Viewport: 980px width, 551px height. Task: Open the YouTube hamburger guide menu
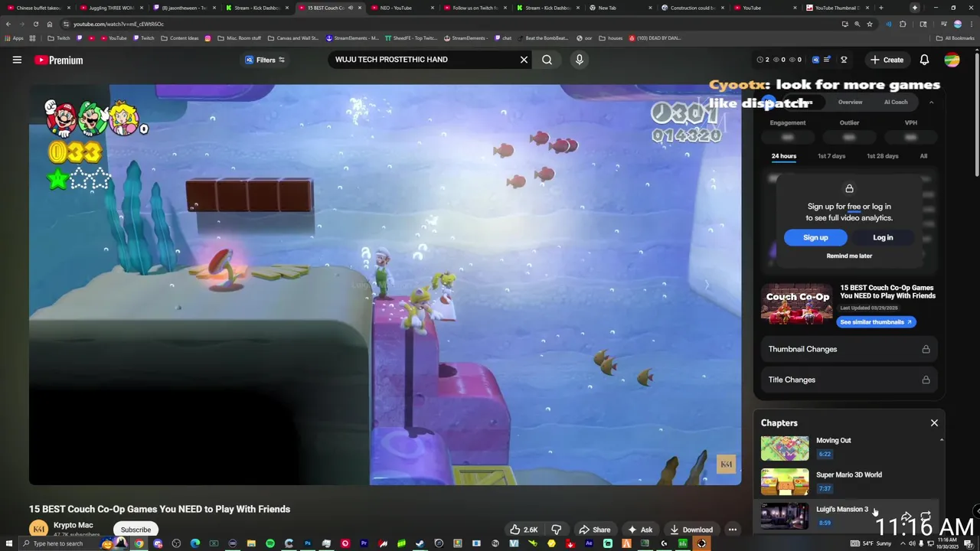click(x=17, y=60)
